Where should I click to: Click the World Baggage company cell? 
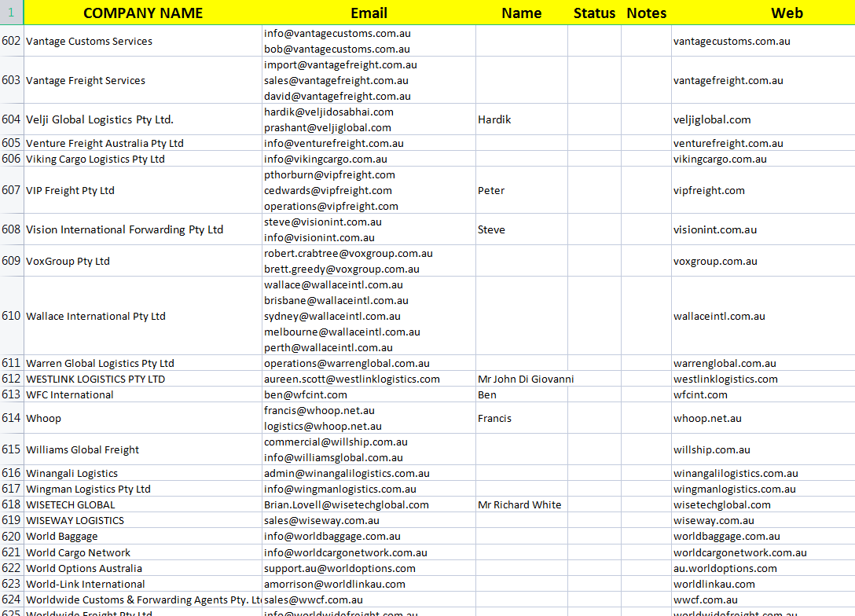click(x=62, y=536)
